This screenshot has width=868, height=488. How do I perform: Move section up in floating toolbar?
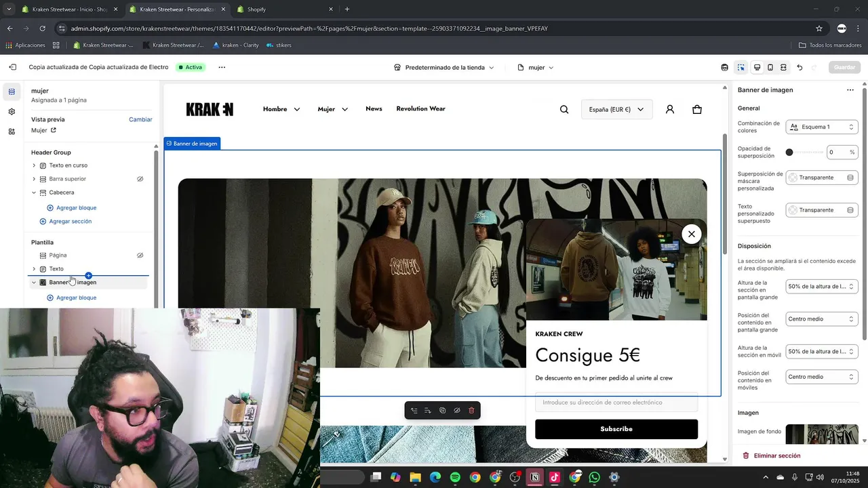(414, 411)
